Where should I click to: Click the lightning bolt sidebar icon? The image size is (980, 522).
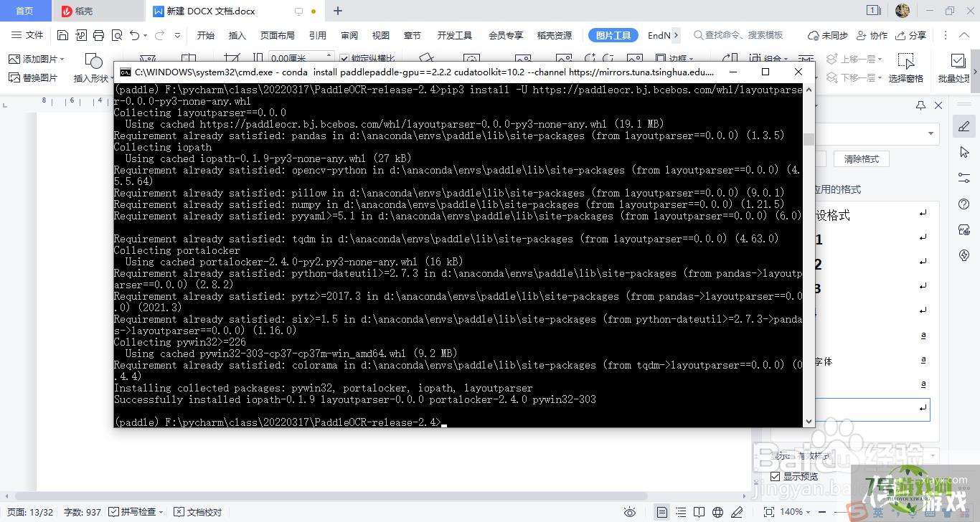pyautogui.click(x=964, y=255)
